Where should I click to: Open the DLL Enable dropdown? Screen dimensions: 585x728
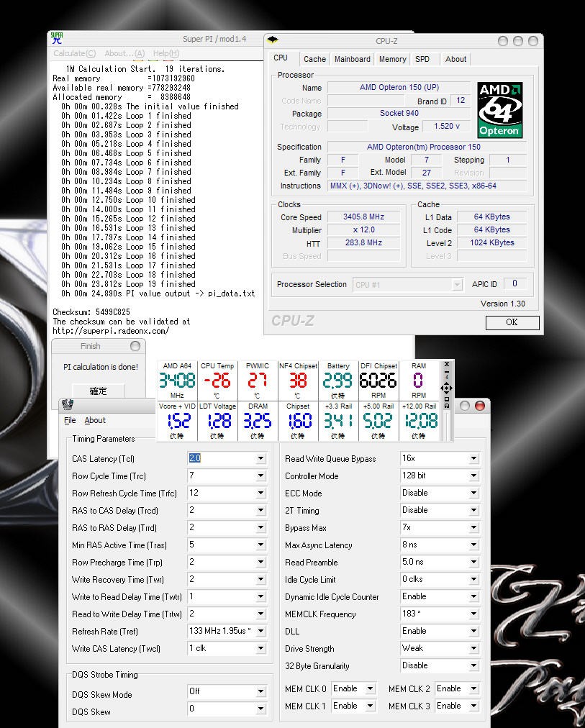pos(473,631)
